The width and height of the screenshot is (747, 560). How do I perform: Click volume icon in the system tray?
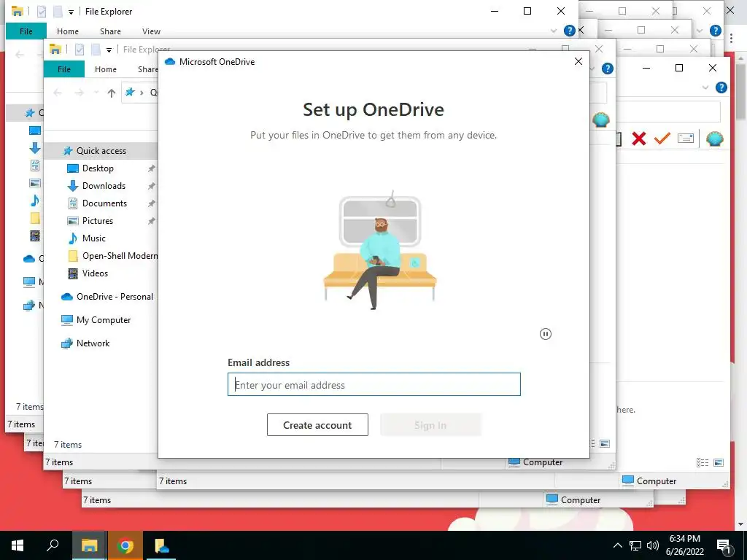pyautogui.click(x=653, y=545)
